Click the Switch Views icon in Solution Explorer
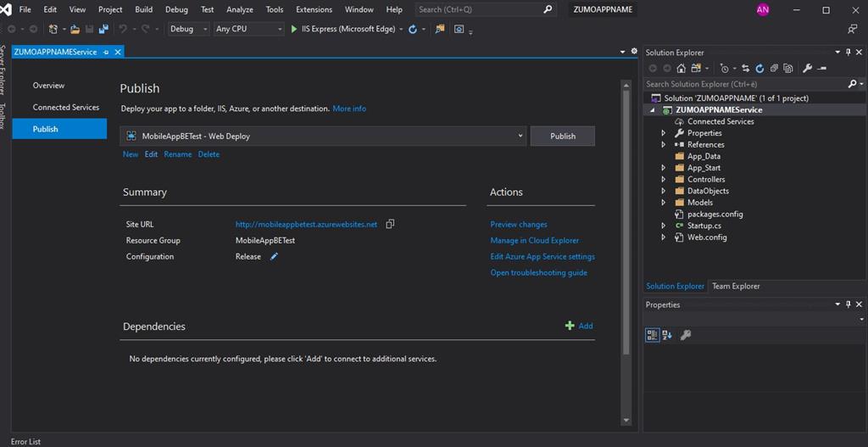The width and height of the screenshot is (868, 447). (696, 68)
